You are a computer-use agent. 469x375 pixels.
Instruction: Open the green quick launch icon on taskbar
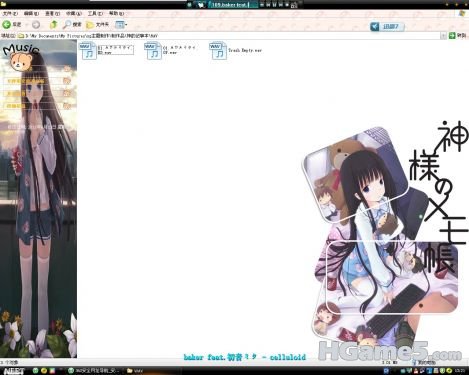(36, 371)
